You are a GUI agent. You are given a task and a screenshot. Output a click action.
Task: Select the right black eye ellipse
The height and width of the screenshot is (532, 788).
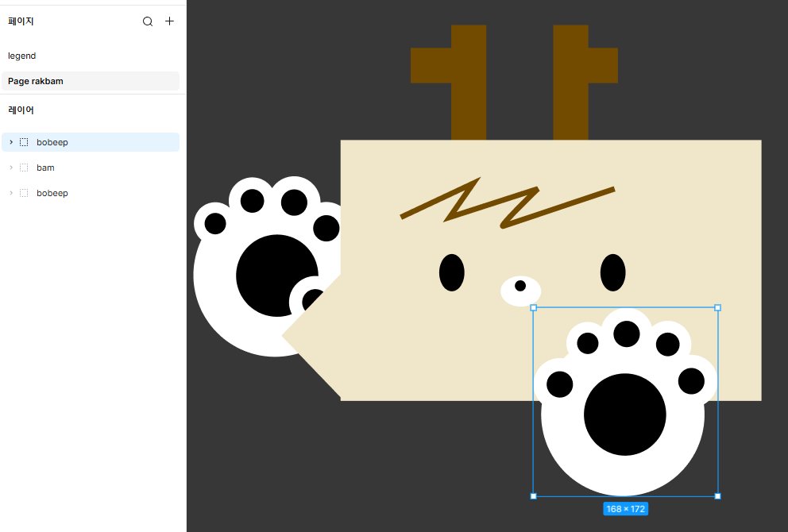pyautogui.click(x=613, y=273)
